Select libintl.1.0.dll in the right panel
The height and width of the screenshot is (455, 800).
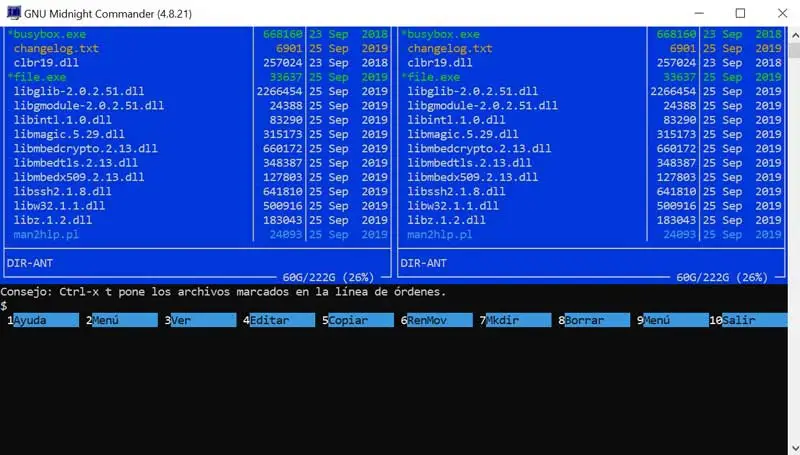(457, 120)
